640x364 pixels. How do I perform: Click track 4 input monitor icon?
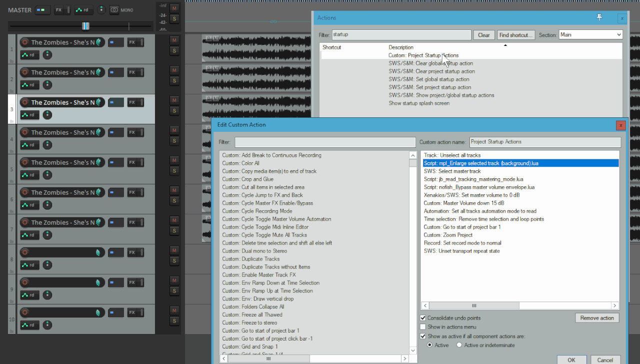coord(99,132)
